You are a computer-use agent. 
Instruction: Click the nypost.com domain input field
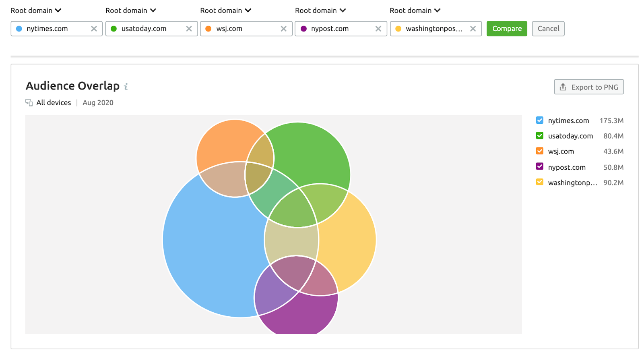(x=338, y=29)
